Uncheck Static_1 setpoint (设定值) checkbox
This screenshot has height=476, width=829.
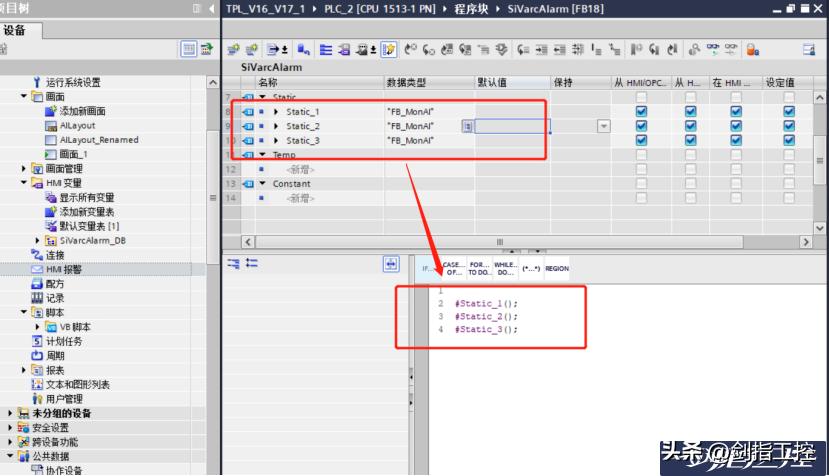point(789,111)
